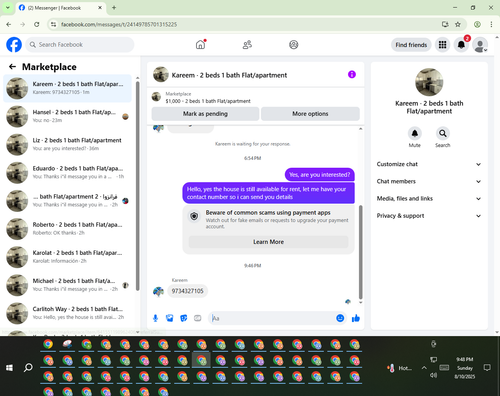This screenshot has width=500, height=396.
Task: Open the account profile avatar menu
Action: click(x=480, y=45)
